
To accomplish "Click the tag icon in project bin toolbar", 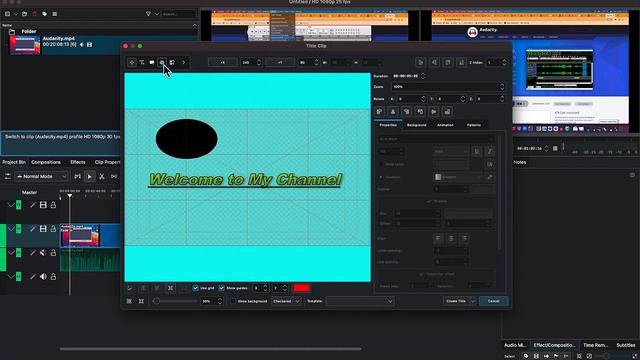I will click(x=44, y=14).
